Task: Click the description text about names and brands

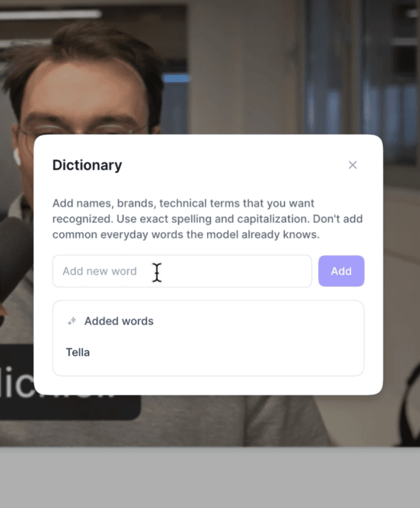Action: click(x=207, y=219)
